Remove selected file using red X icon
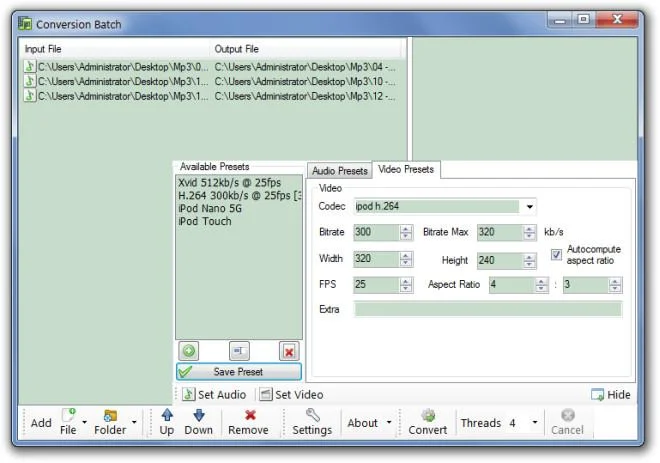 point(248,422)
